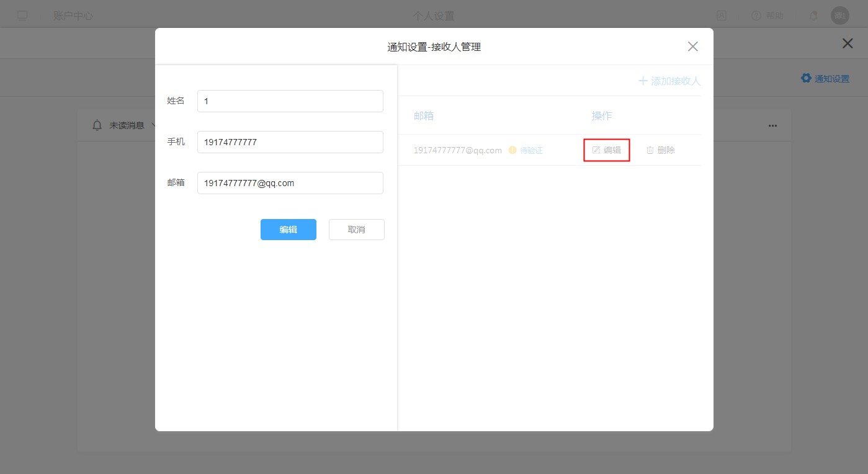
Task: Open notification settings gear icon
Action: (x=806, y=78)
